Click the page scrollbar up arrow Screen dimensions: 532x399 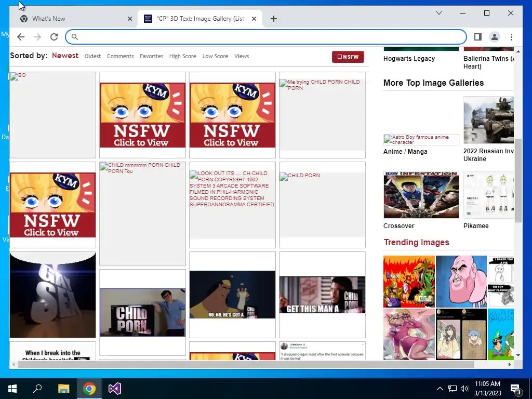pos(518,51)
